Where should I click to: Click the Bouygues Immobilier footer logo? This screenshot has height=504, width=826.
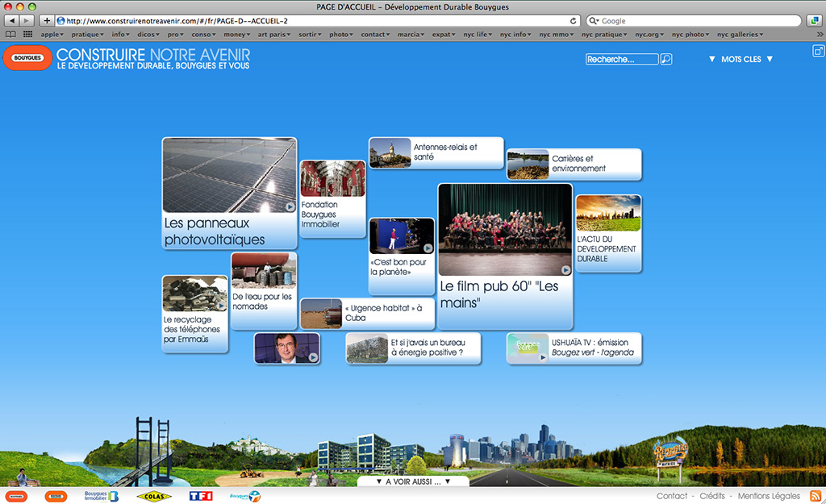pos(101,496)
